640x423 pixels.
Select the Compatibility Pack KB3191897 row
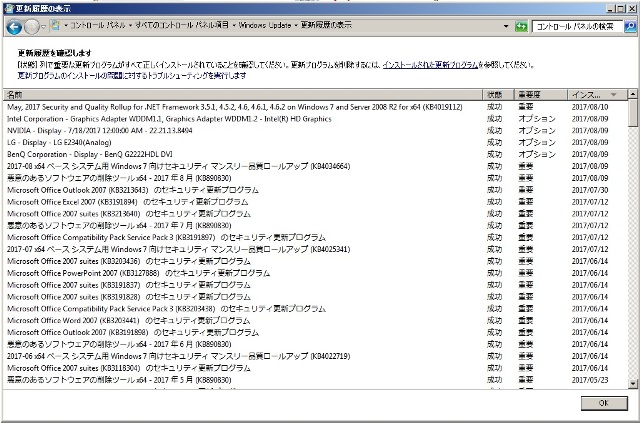click(315, 238)
